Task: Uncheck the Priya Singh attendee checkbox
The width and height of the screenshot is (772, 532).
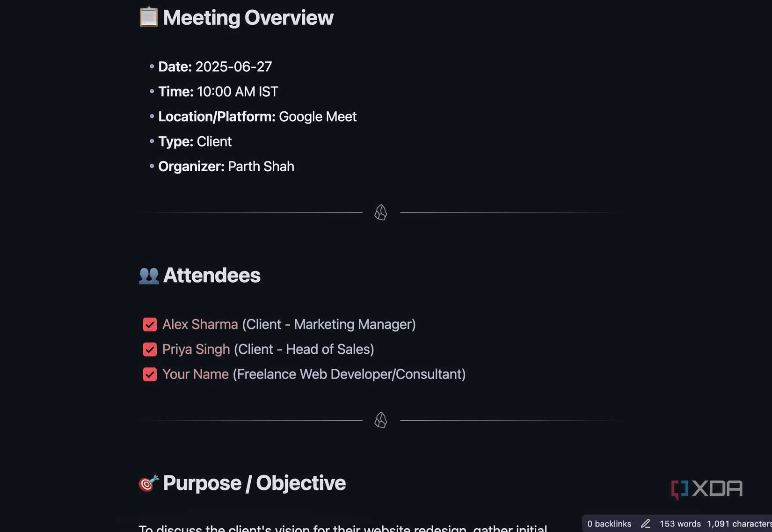Action: coord(149,350)
